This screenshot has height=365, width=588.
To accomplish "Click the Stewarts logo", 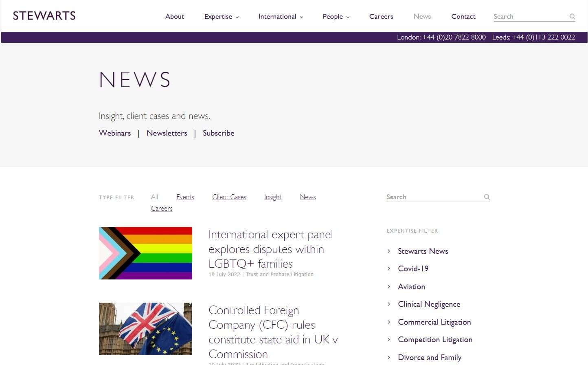I will tap(44, 16).
